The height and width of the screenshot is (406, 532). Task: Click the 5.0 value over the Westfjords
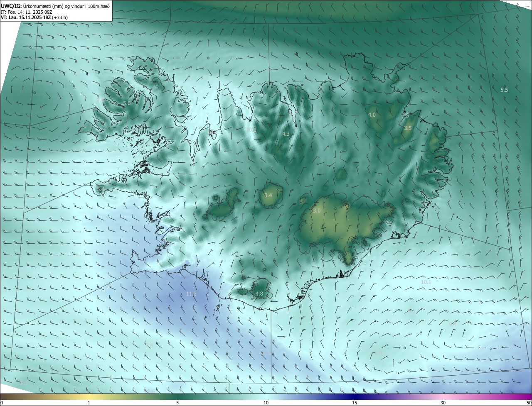tap(127, 103)
